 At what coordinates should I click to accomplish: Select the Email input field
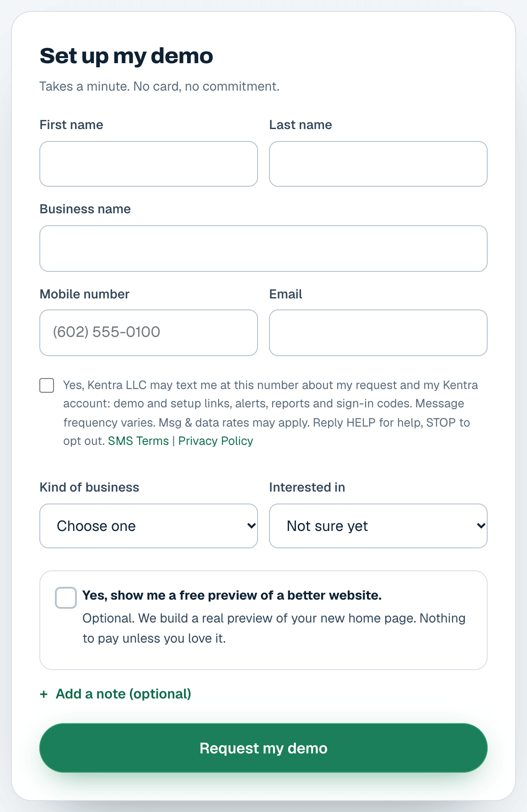tap(378, 333)
